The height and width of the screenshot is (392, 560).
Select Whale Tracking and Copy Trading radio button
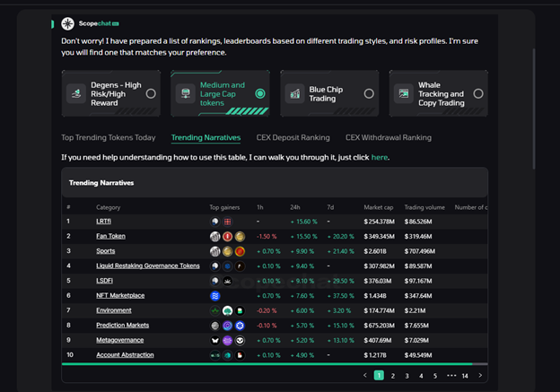478,93
